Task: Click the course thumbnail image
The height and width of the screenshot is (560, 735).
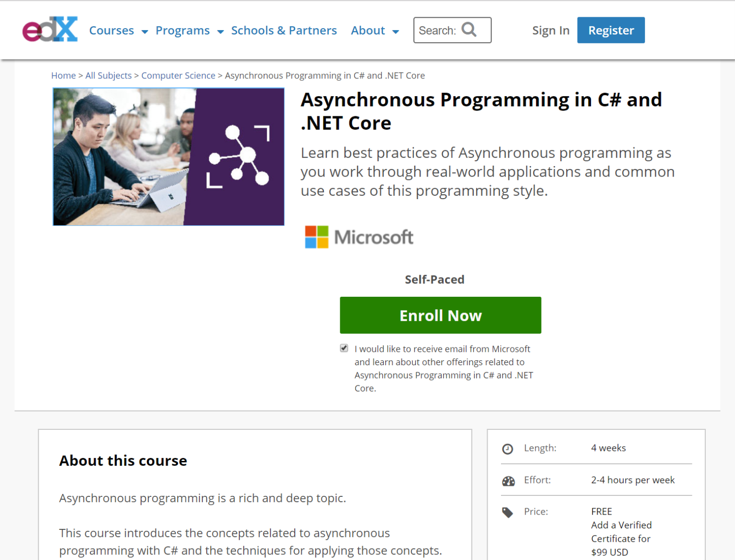Action: 168,157
